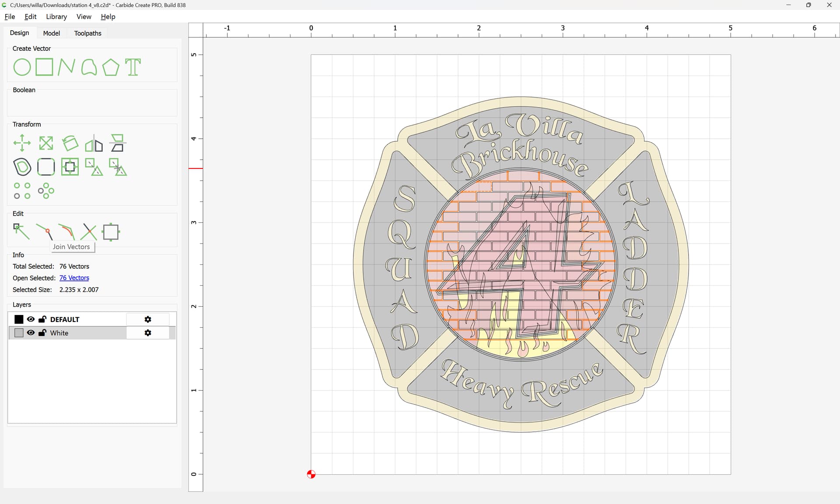This screenshot has width=840, height=504.
Task: Click the 76 Vectors open-selected link
Action: [x=74, y=278]
